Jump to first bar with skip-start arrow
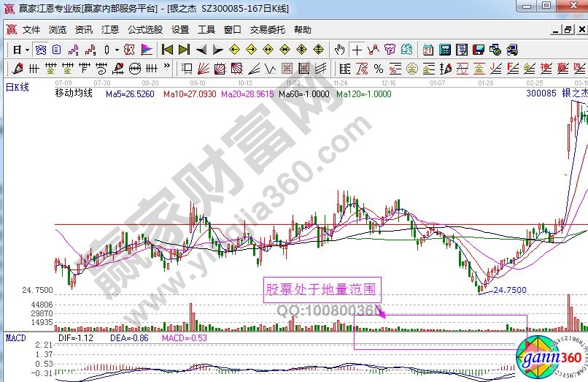588x382 pixels. click(167, 50)
